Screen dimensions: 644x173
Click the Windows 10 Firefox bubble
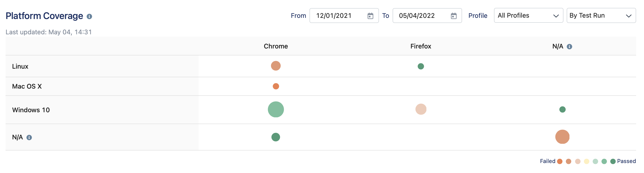(421, 109)
